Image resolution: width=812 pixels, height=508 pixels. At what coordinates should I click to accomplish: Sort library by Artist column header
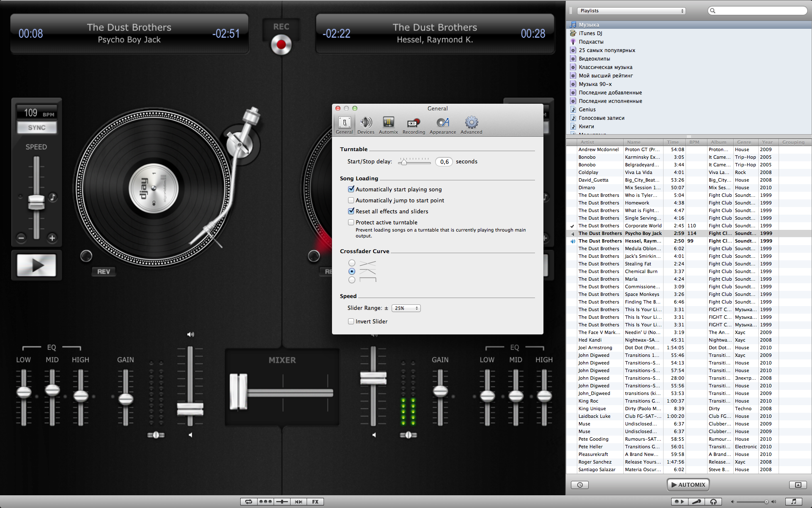(600, 142)
